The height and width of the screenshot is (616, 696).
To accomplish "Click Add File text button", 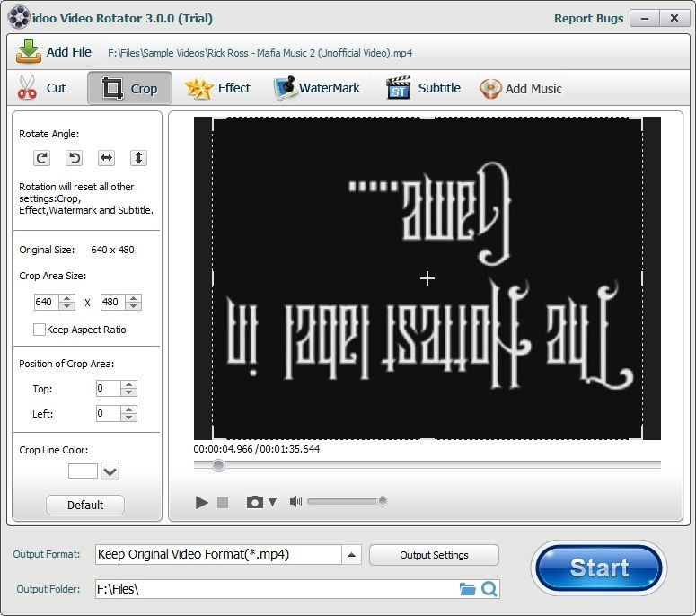I will 69,52.
